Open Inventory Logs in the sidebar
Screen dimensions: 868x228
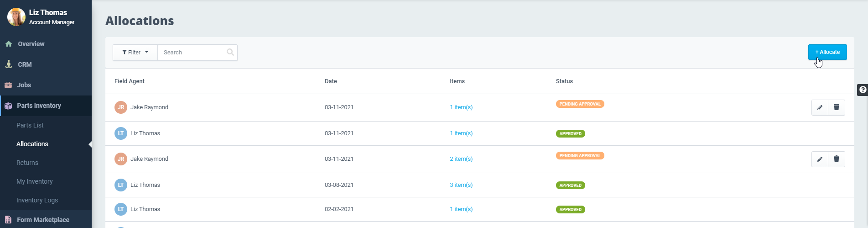[37, 200]
